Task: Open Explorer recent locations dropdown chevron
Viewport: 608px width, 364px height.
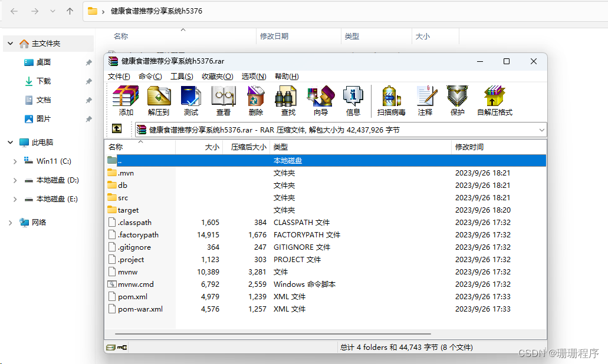Action: click(52, 11)
